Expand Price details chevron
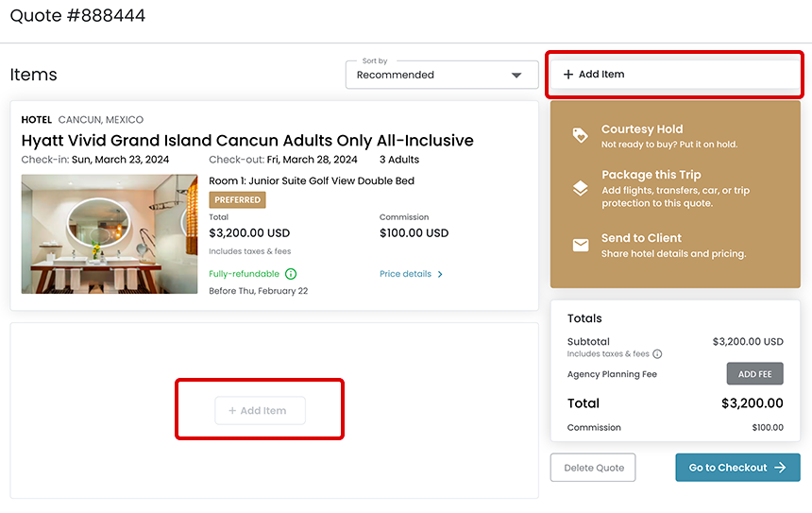Viewport: 812px width, 513px height. [x=440, y=274]
